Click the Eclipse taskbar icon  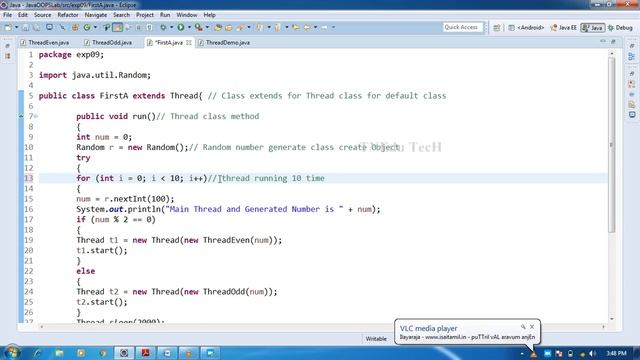[x=124, y=353]
